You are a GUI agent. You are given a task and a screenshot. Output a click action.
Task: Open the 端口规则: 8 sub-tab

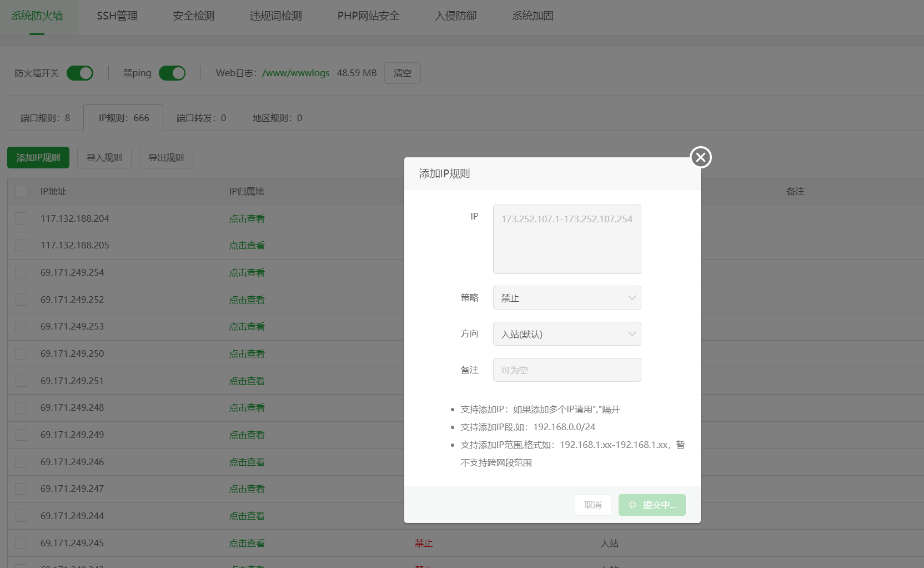46,118
